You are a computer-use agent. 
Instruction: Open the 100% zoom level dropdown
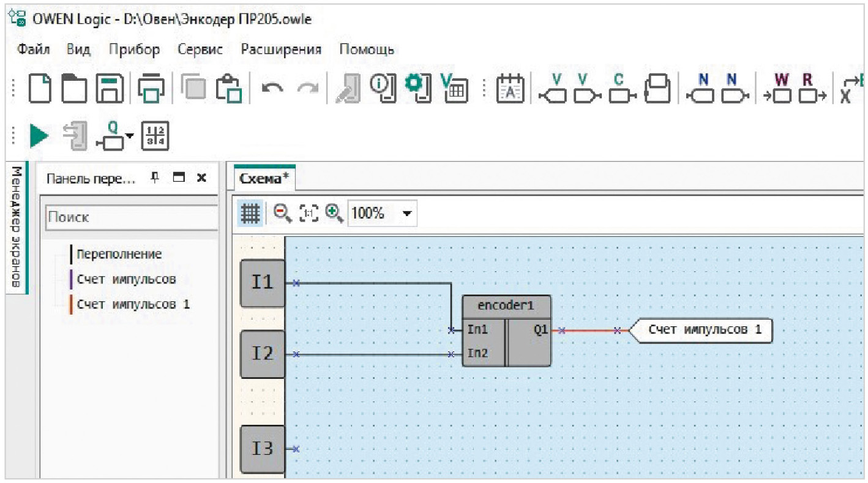coord(406,214)
